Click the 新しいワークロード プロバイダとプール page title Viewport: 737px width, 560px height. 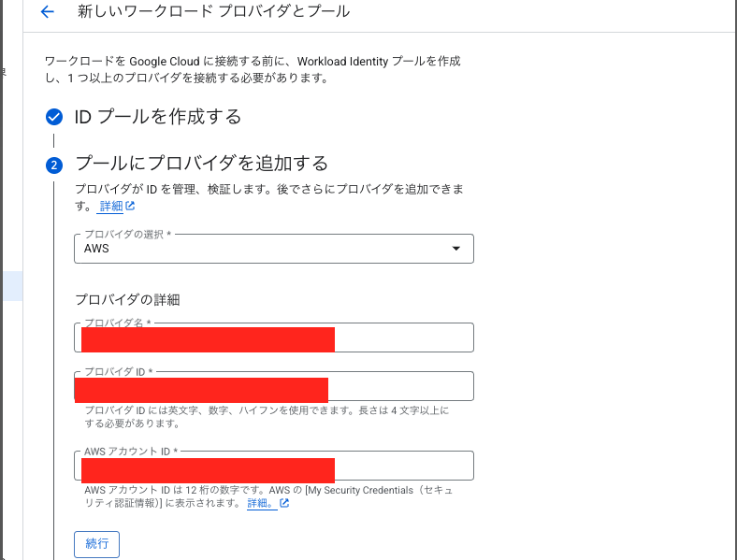tap(214, 11)
